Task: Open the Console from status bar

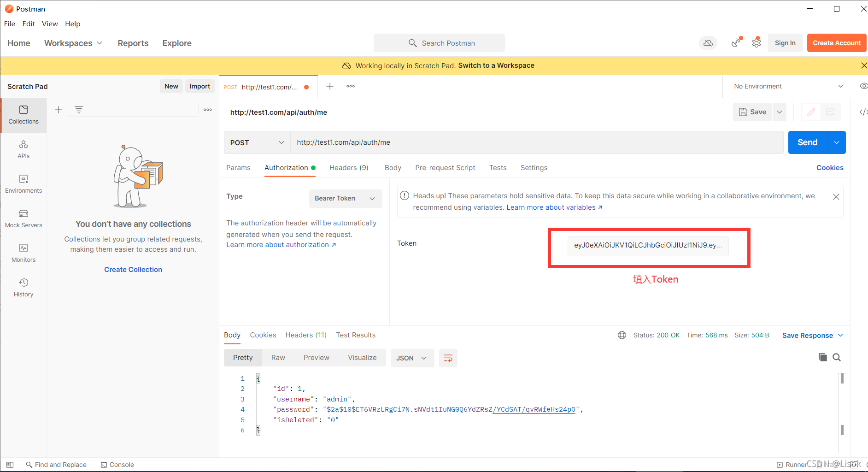Action: [x=117, y=465]
